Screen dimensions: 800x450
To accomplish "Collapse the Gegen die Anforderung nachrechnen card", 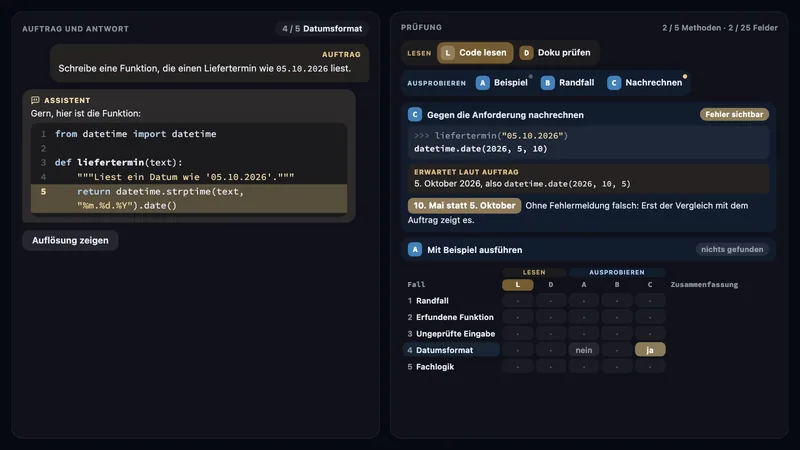I will point(588,115).
